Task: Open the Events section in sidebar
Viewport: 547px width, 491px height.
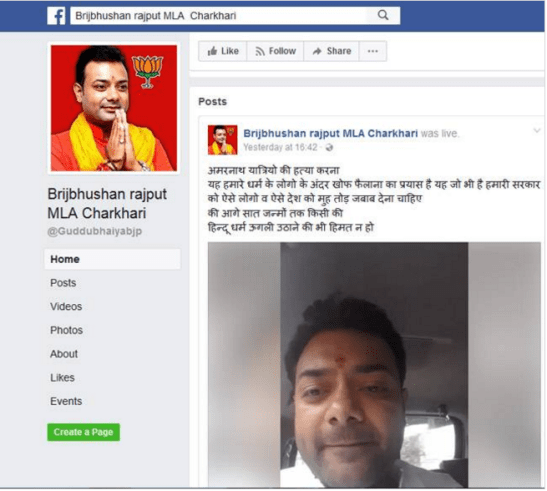Action: tap(66, 402)
